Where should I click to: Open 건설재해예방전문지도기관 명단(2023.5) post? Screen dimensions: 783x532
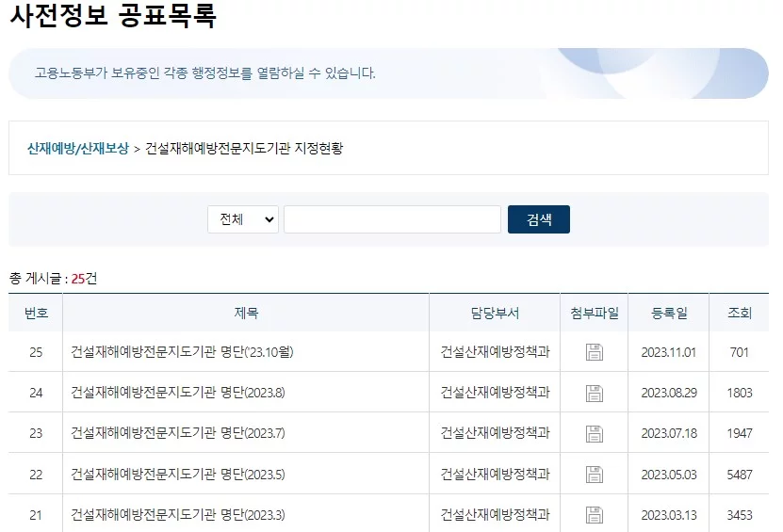[178, 475]
